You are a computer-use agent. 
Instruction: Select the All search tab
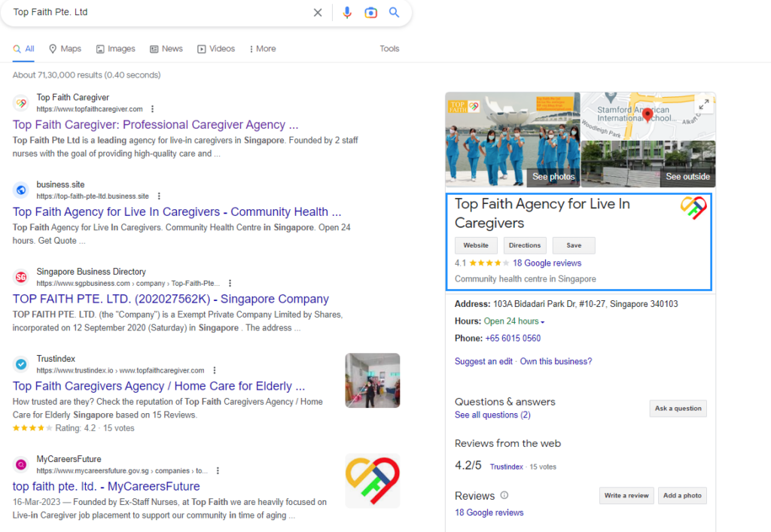point(23,49)
